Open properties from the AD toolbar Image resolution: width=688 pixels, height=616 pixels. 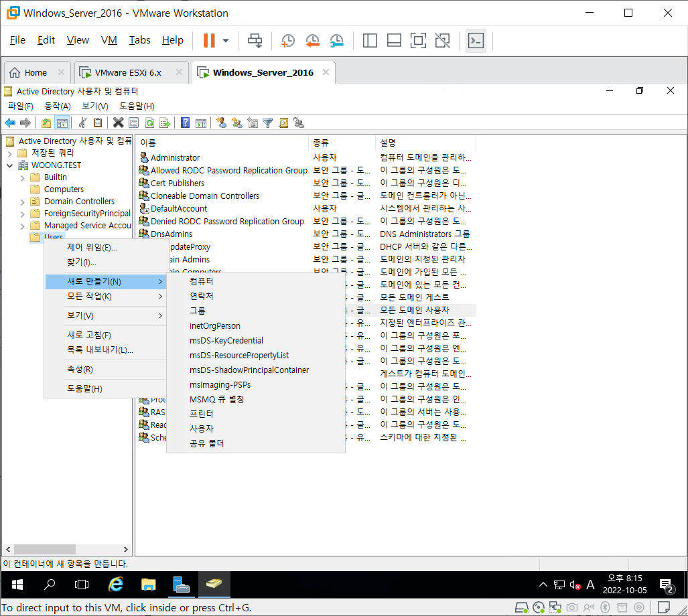click(x=134, y=123)
